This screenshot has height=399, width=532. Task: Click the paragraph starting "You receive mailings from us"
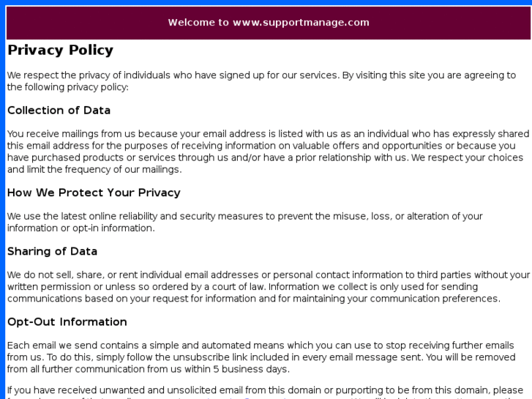(x=267, y=152)
